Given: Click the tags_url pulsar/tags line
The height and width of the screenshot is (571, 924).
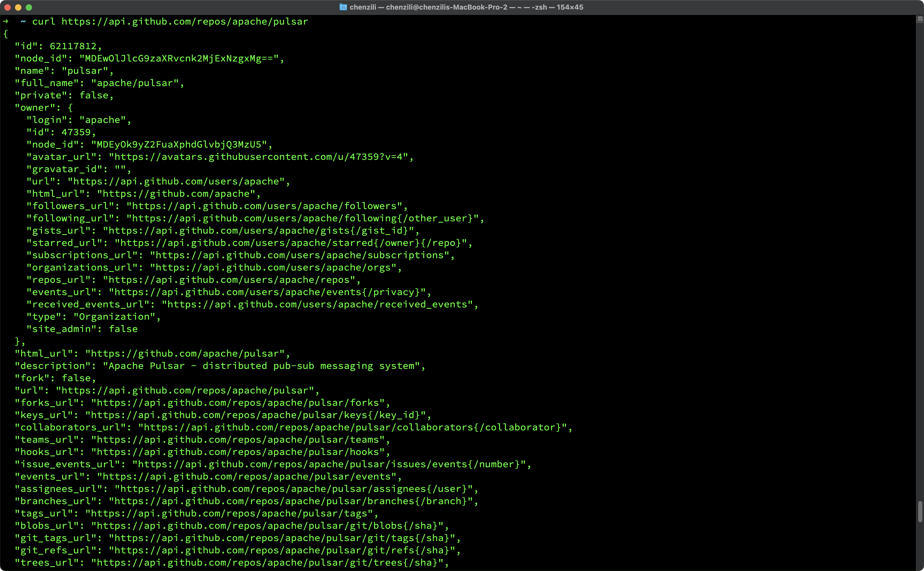Looking at the screenshot, I should pyautogui.click(x=196, y=514).
